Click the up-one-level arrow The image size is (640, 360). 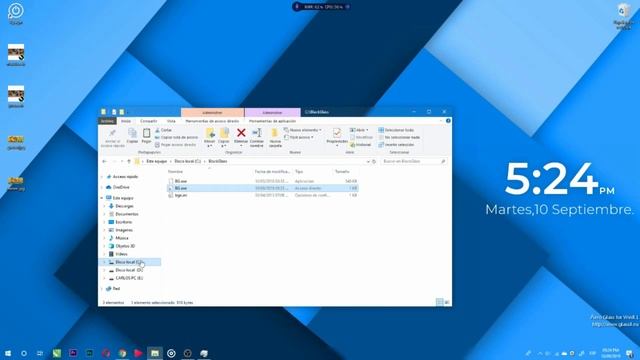coord(129,162)
